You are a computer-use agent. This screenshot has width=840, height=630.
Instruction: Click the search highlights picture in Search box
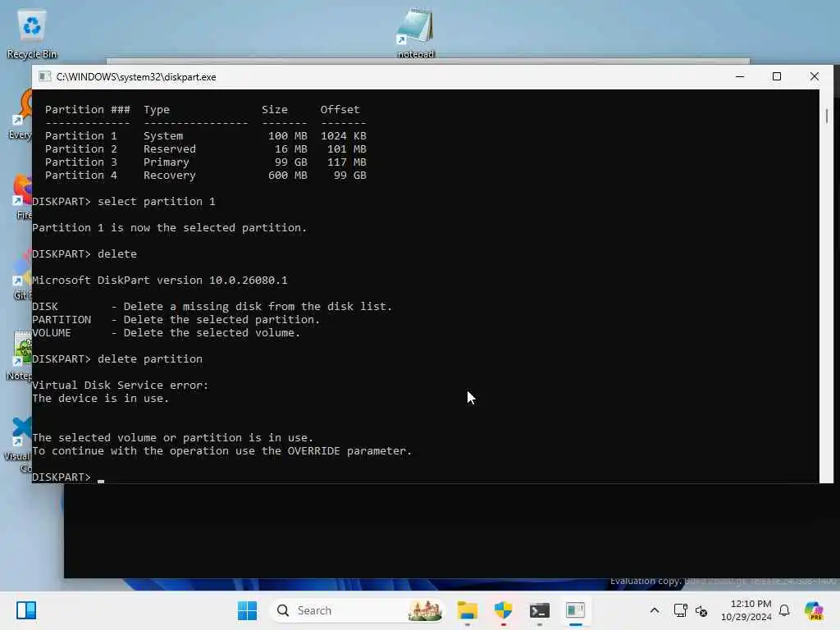pos(425,610)
